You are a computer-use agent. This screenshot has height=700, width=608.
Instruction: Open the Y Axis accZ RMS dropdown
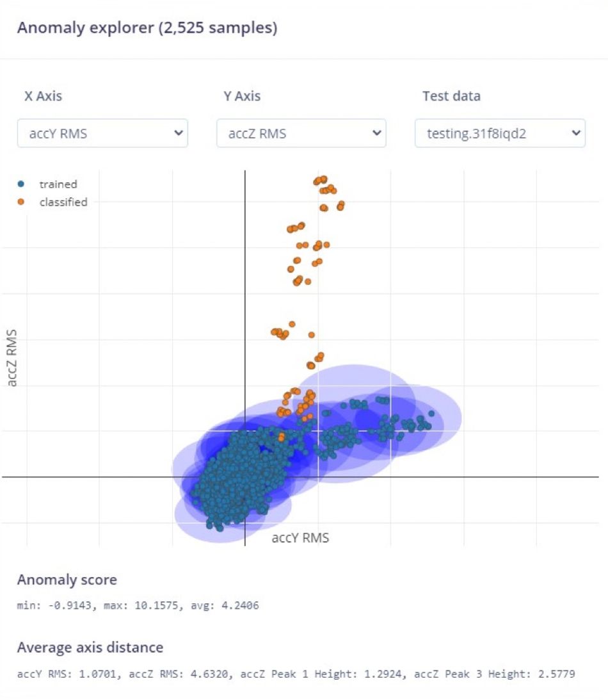coord(301,133)
